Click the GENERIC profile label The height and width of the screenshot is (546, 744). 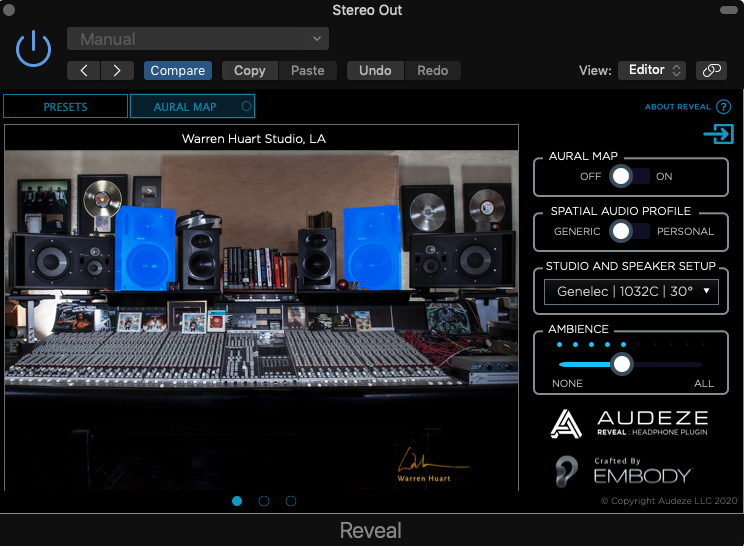pyautogui.click(x=577, y=231)
